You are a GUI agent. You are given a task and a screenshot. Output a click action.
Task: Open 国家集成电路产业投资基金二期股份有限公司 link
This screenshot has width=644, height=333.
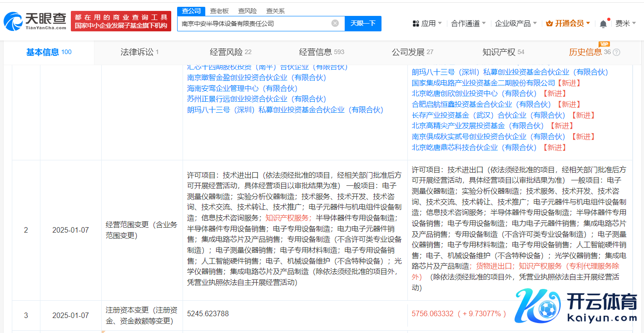(483, 83)
